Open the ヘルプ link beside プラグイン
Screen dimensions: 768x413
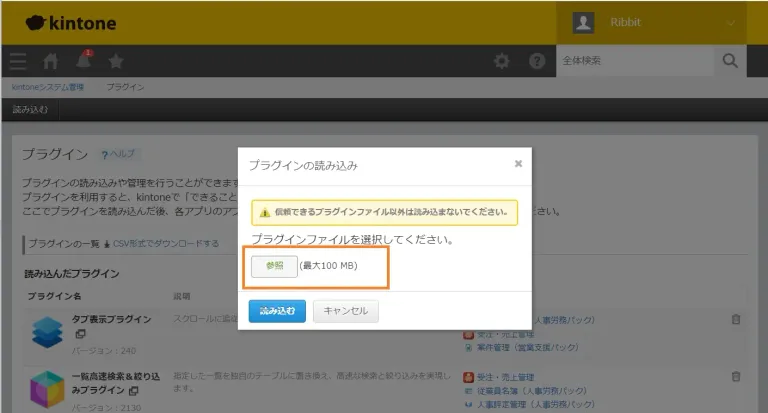point(118,154)
